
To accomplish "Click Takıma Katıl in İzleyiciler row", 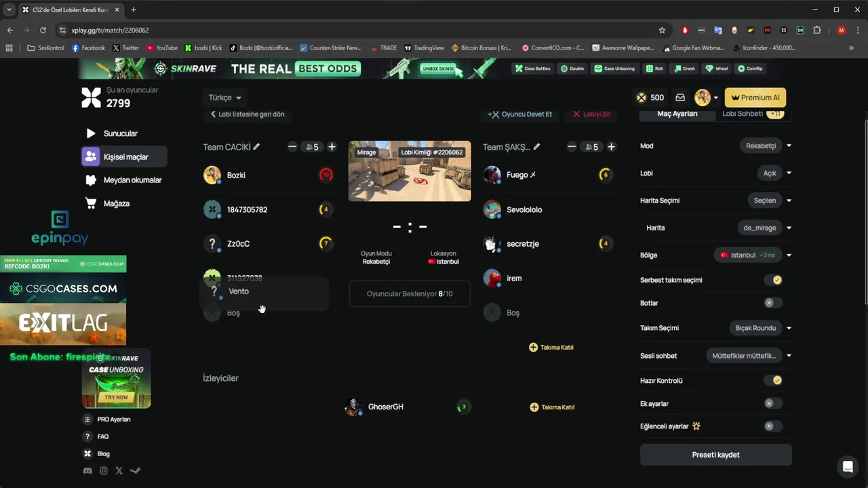I will 552,407.
